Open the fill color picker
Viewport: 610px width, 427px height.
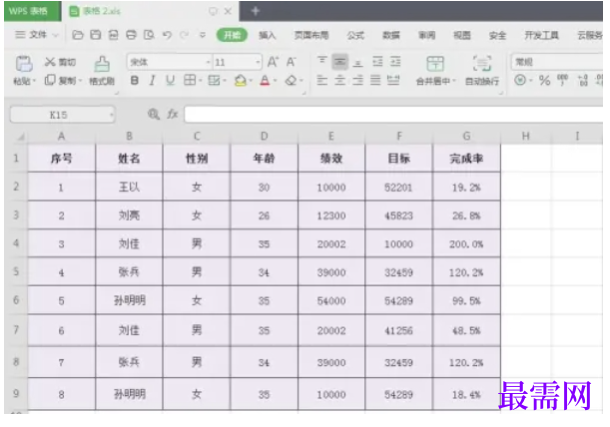[241, 80]
